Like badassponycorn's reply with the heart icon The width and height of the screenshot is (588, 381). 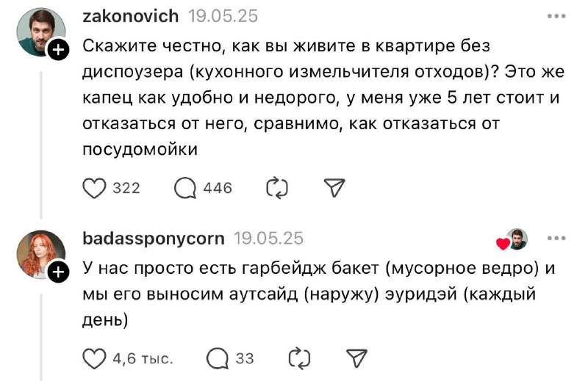point(94,358)
